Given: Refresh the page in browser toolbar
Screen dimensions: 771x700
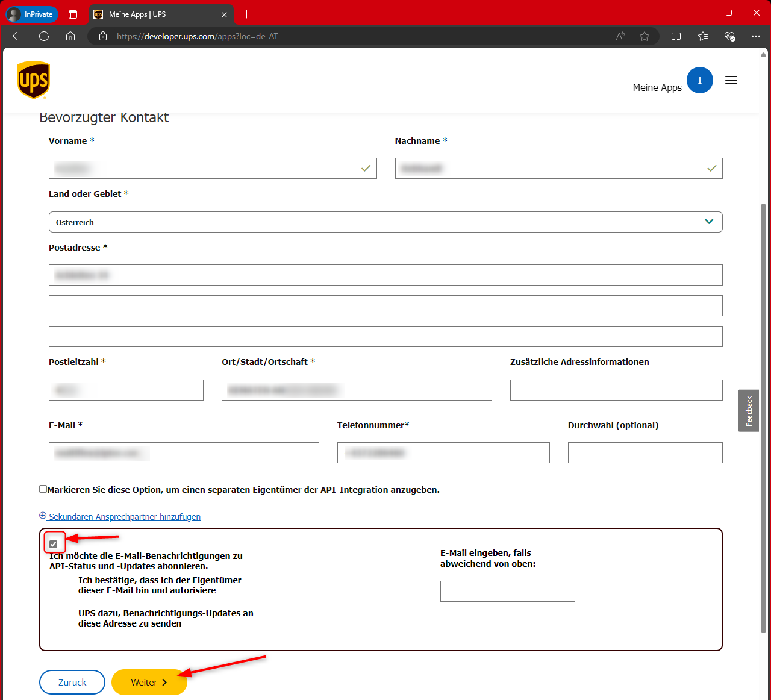Looking at the screenshot, I should click(x=44, y=36).
